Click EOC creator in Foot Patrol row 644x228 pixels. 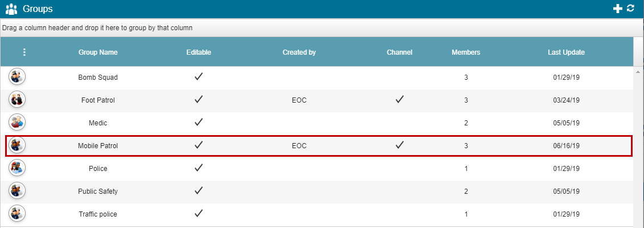[299, 100]
